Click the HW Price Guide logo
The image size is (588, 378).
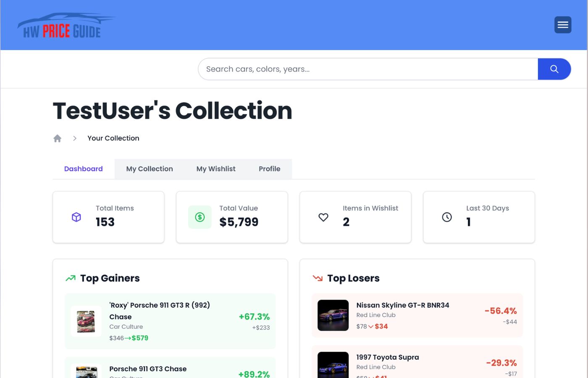(66, 25)
